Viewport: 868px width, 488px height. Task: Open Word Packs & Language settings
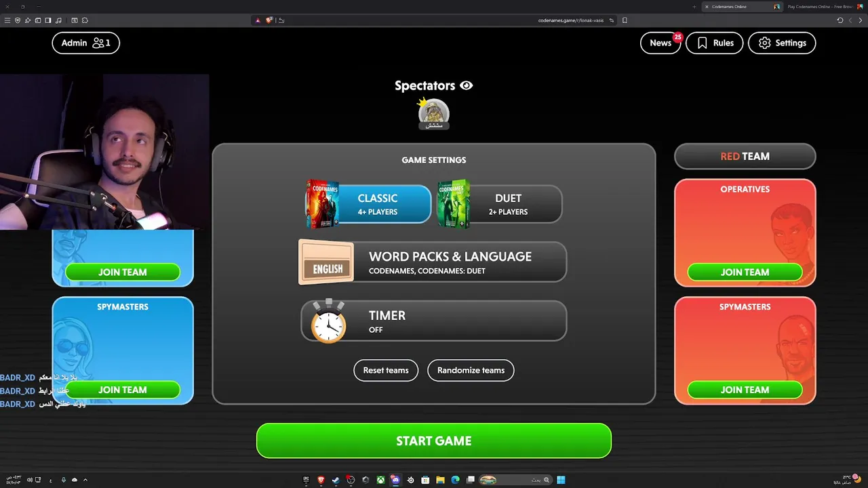point(433,262)
